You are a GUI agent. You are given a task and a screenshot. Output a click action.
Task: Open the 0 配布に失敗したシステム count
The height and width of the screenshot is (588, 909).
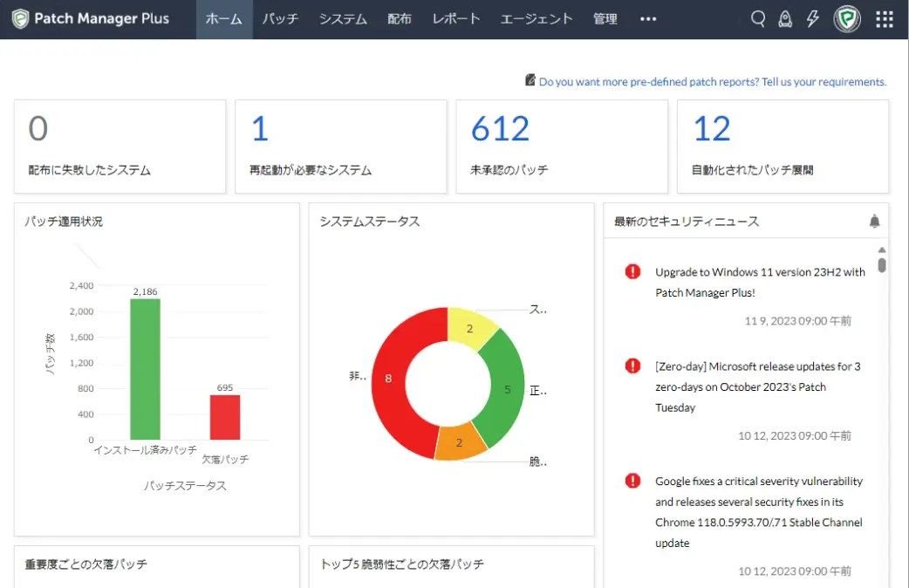[x=38, y=128]
